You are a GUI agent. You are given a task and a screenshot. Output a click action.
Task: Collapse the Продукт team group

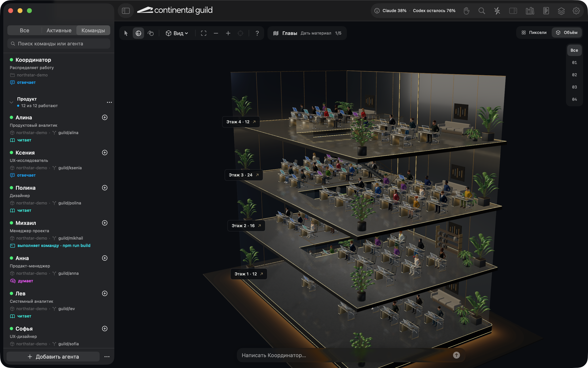point(11,102)
